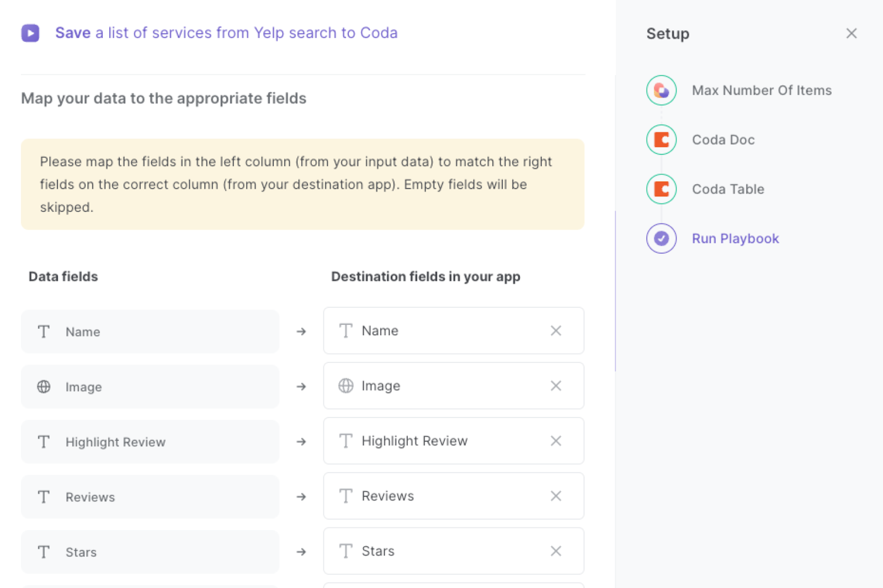Click the Coda Doc step icon
Image resolution: width=883 pixels, height=588 pixels.
tap(661, 140)
